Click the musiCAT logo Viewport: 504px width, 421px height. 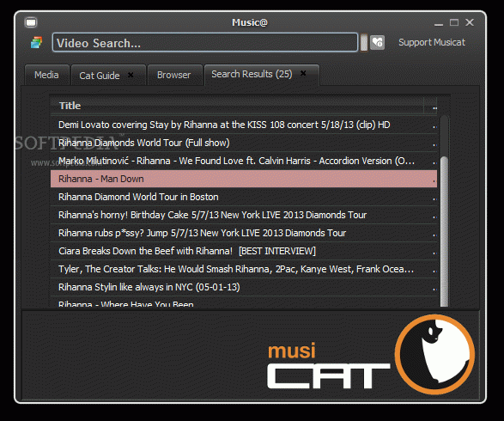pyautogui.click(x=371, y=355)
